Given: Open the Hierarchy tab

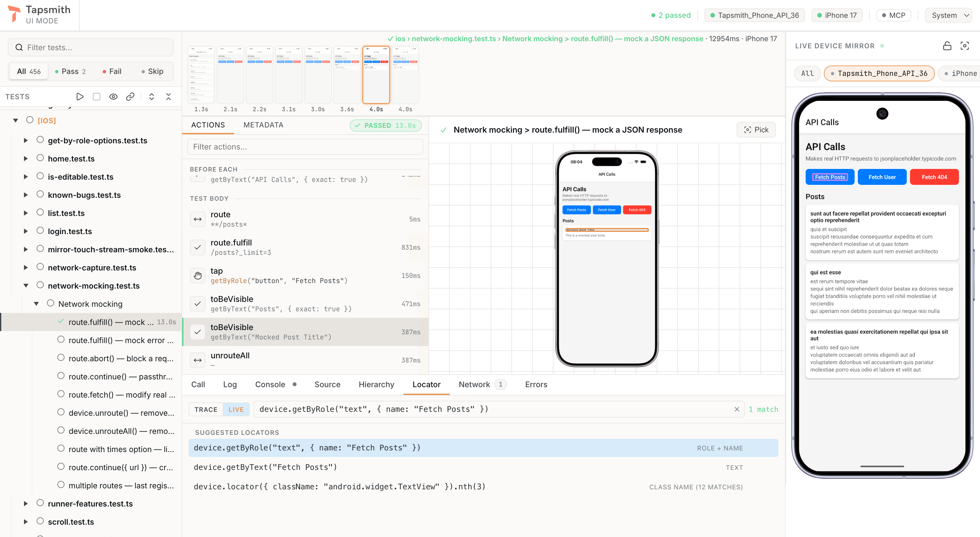Looking at the screenshot, I should pos(376,384).
